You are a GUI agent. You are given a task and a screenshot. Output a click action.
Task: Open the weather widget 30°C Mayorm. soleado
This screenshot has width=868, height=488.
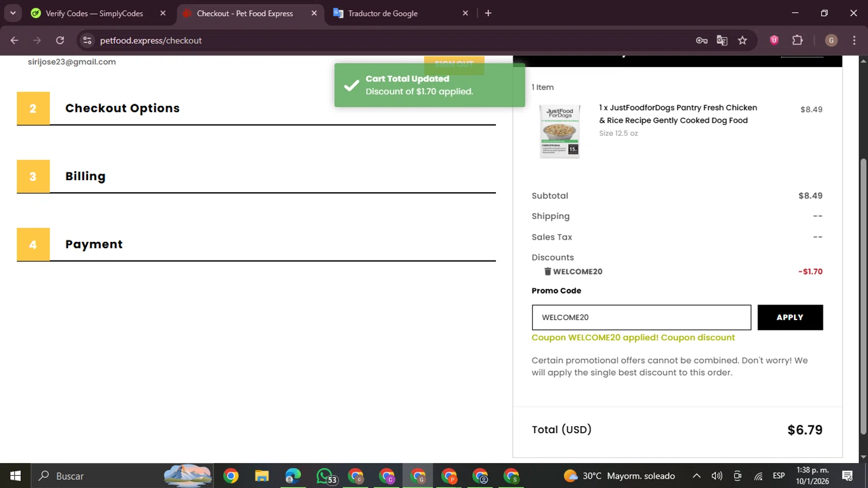coord(619,476)
